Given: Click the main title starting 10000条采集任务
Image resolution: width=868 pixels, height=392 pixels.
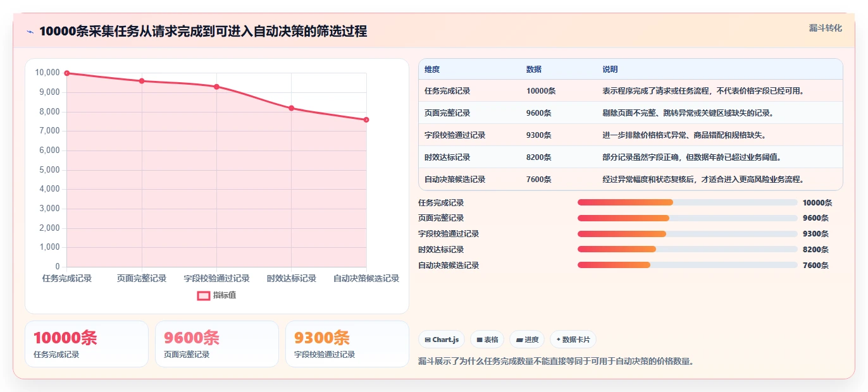Looking at the screenshot, I should point(203,32).
